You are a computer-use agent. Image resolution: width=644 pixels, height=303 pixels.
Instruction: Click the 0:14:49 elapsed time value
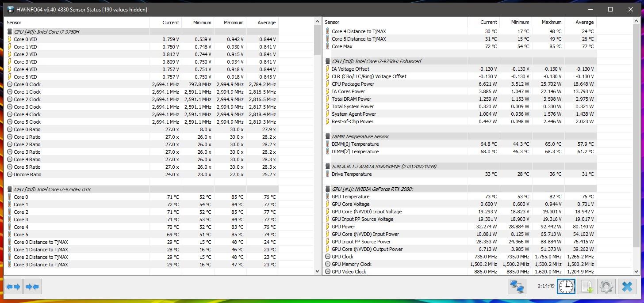[x=546, y=286]
